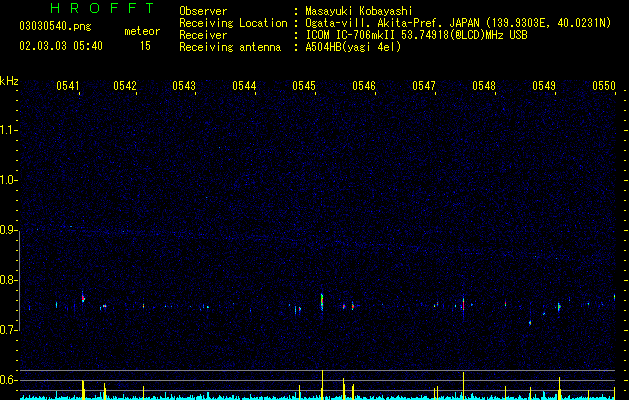Click the 0544 time axis marker
Viewport: 629px width, 400px height.
click(x=244, y=86)
